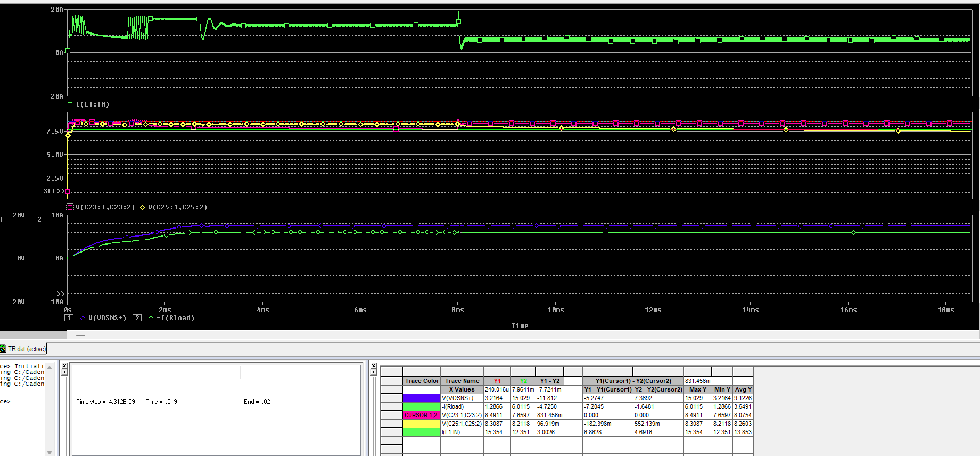Collapse cursor table pane using its arrow button
This screenshot has width=980, height=456.
(x=374, y=372)
